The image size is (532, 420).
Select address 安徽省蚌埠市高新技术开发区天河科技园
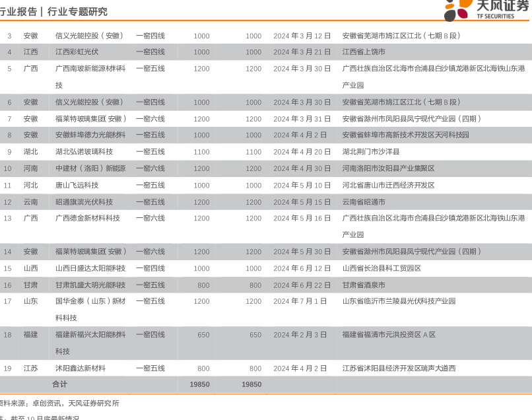[405, 135]
